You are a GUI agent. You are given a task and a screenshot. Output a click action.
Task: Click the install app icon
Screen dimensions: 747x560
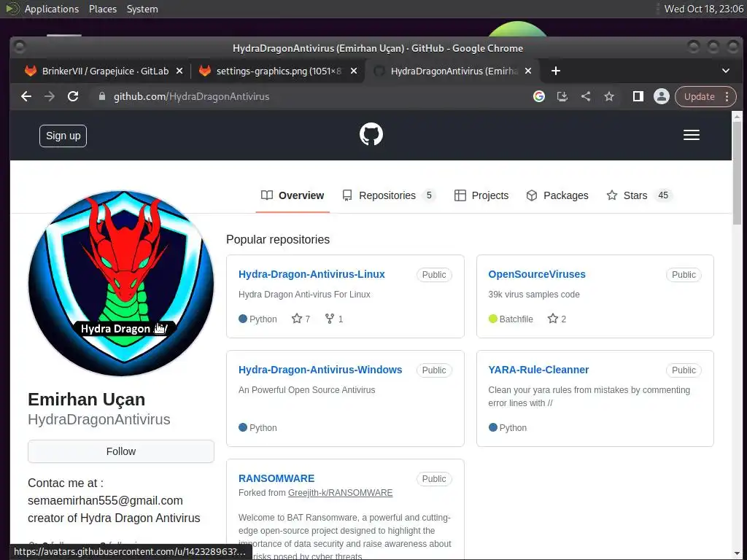coord(562,97)
